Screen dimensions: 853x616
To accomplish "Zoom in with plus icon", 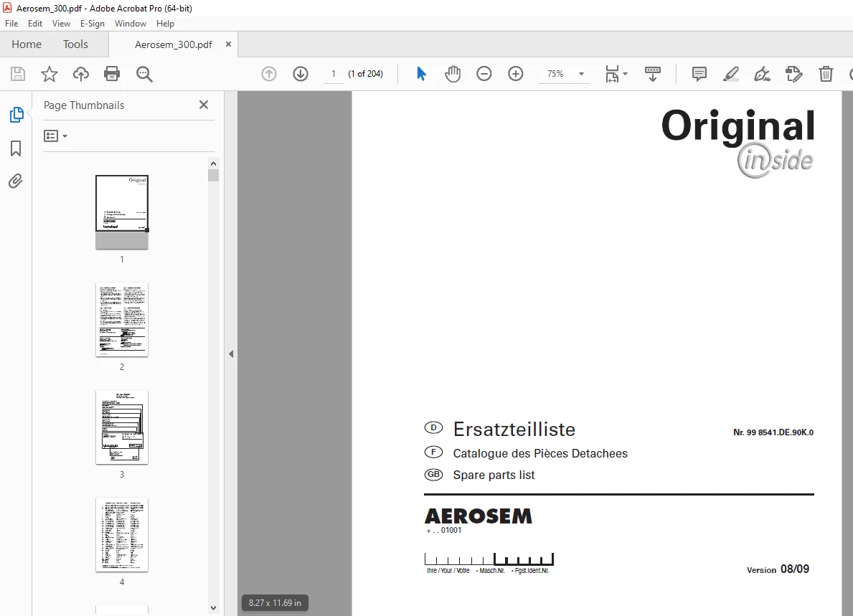I will tap(515, 74).
